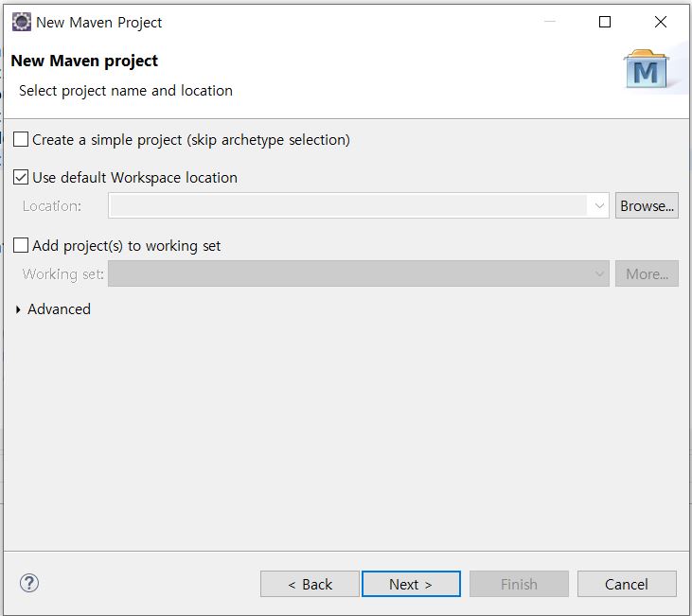Click the Finish button
692x616 pixels.
519,584
